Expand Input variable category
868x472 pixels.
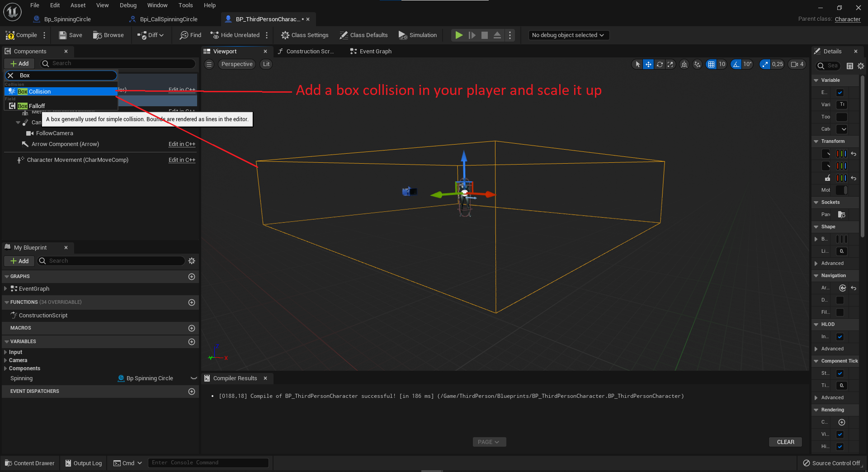pos(5,352)
